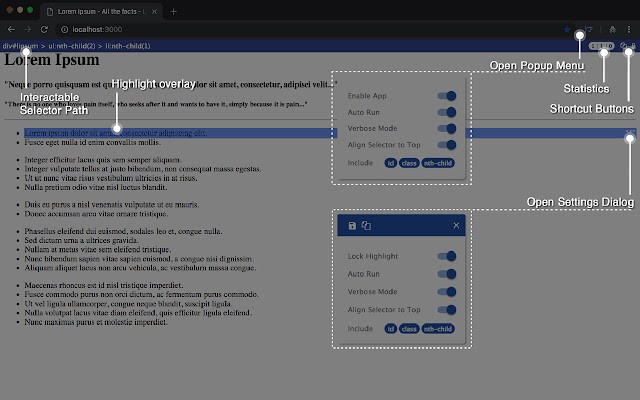Select the Lorem Ipsum browser tab
The width and height of the screenshot is (640, 400).
(101, 11)
